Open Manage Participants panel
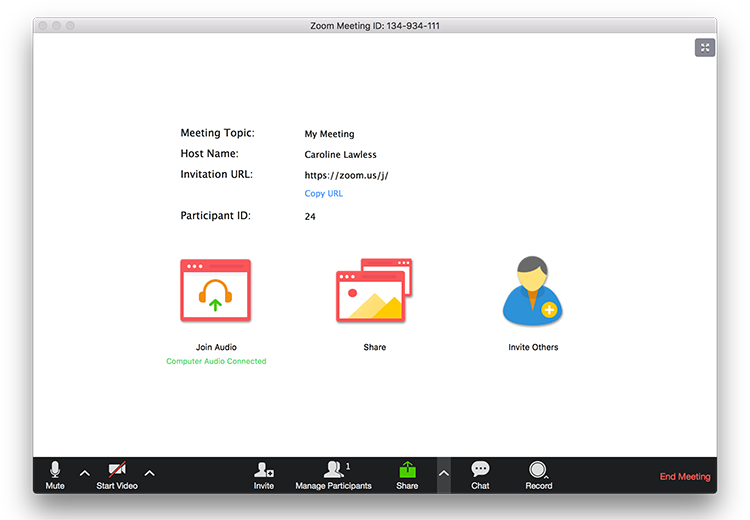This screenshot has height=520, width=750. coord(333,475)
